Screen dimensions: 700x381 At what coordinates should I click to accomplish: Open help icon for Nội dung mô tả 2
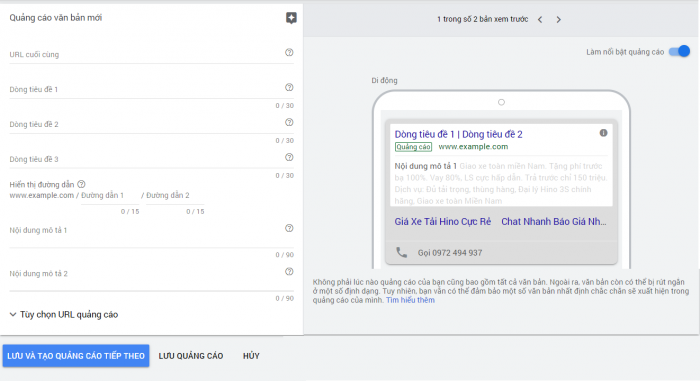coord(289,272)
